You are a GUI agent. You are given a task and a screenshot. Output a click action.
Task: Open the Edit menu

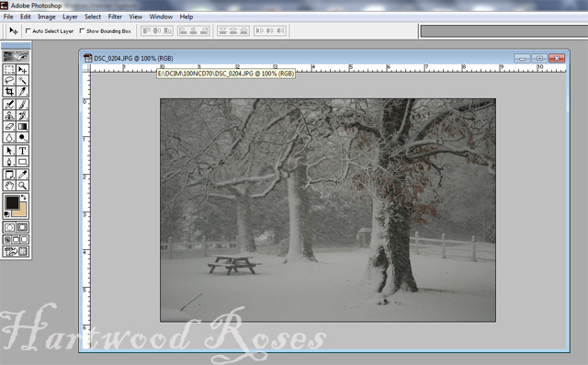point(26,17)
